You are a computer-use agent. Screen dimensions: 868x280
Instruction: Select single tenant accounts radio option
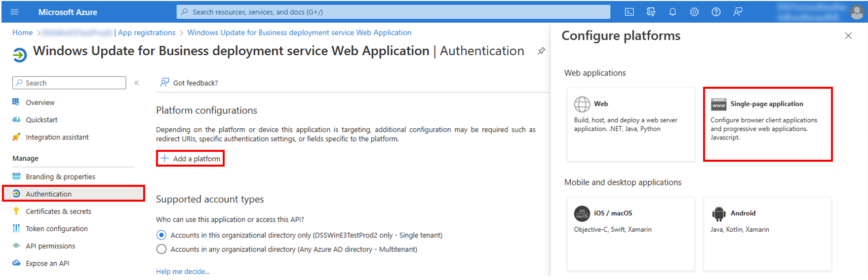(161, 235)
